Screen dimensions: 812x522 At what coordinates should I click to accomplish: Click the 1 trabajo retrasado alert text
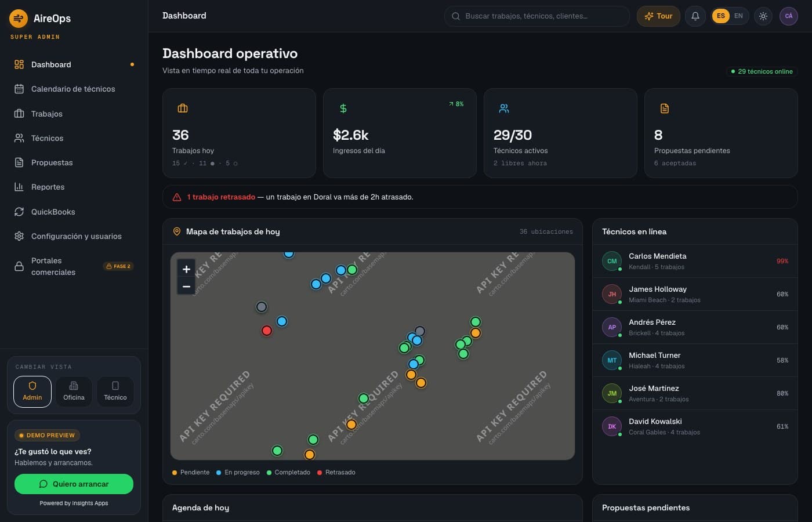[x=221, y=197]
